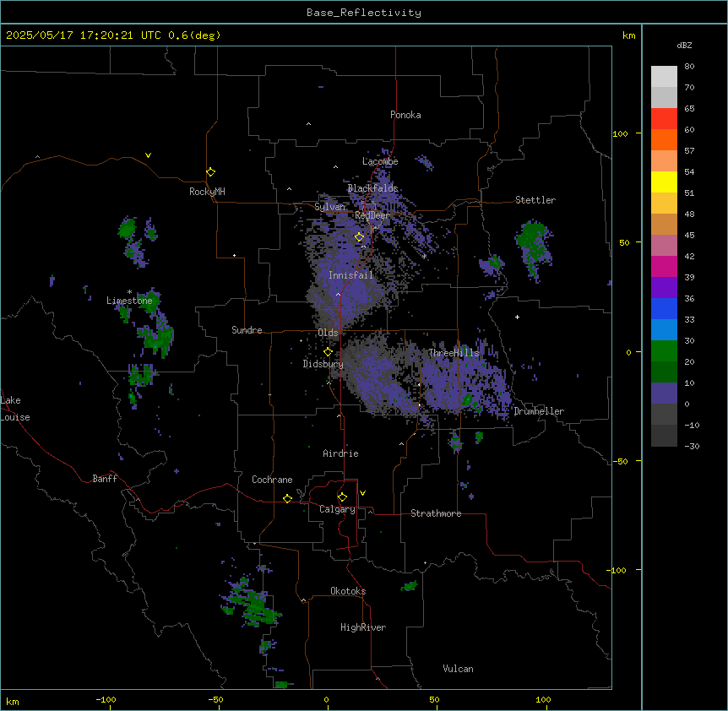This screenshot has height=711, width=728.
Task: Click the Sundre city label
Action: tap(247, 330)
